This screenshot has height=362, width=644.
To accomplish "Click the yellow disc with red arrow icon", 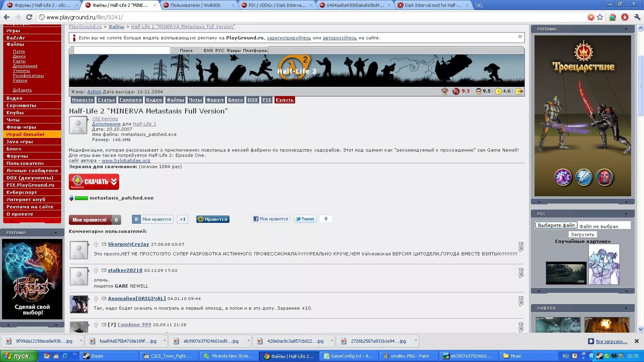I will click(519, 91).
